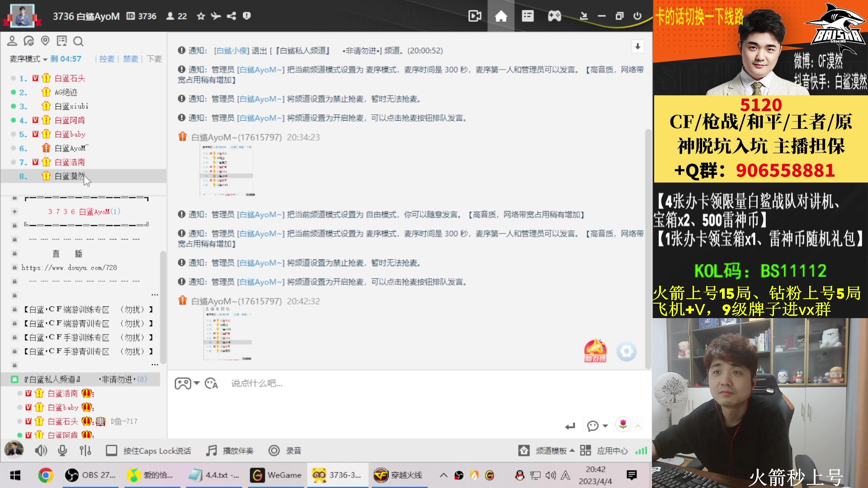The width and height of the screenshot is (868, 488).
Task: Toggle 播放伴奏 accompaniment playback
Action: (x=230, y=450)
